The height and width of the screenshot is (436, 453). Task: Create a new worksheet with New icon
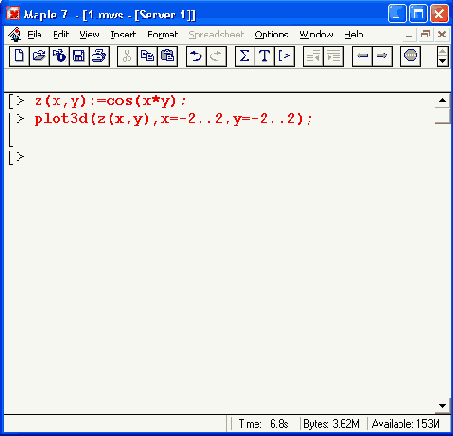19,56
